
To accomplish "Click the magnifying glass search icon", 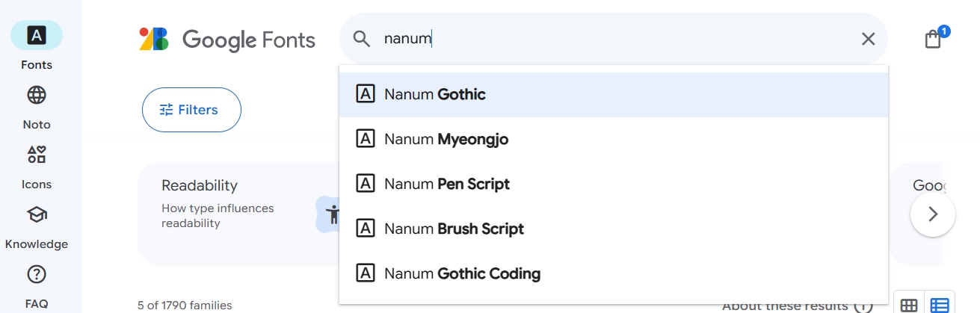I will tap(362, 39).
